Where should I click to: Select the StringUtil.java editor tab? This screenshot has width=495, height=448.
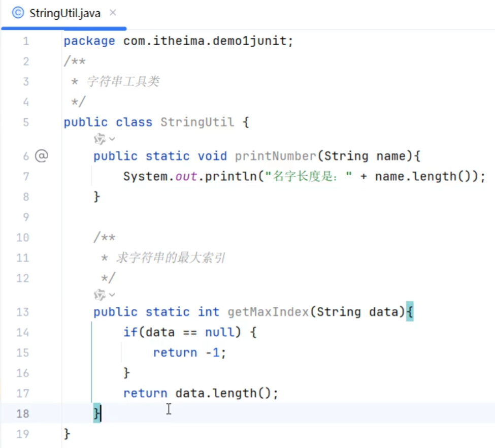point(64,13)
